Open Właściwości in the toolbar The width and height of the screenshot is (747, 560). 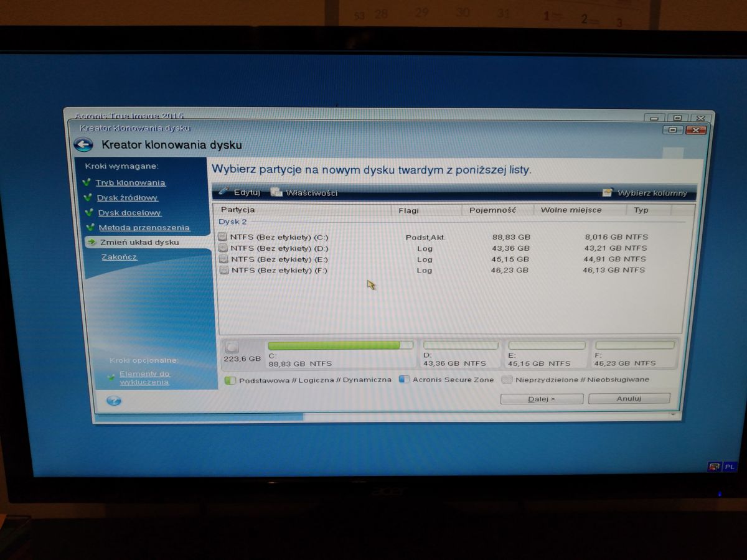point(304,193)
